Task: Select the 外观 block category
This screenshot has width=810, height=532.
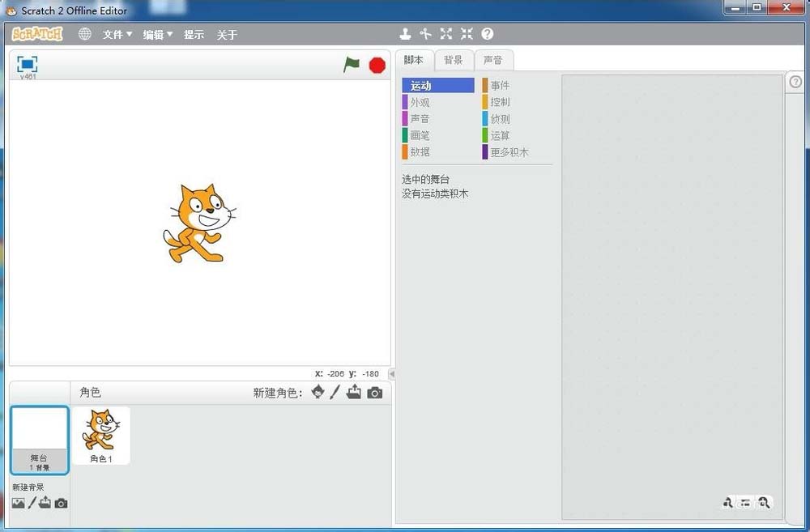Action: click(438, 102)
